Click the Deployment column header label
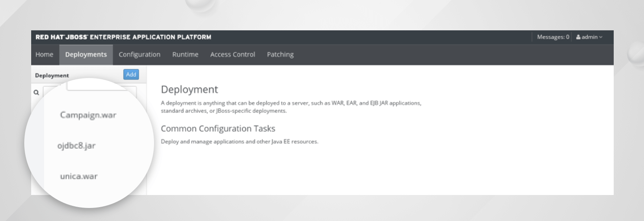This screenshot has width=644, height=221. 52,75
